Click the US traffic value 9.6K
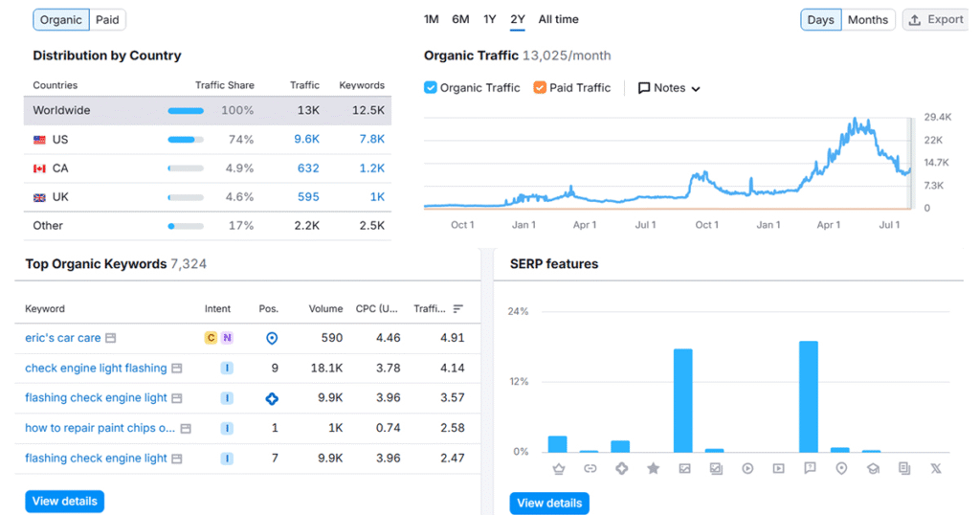 pos(306,140)
